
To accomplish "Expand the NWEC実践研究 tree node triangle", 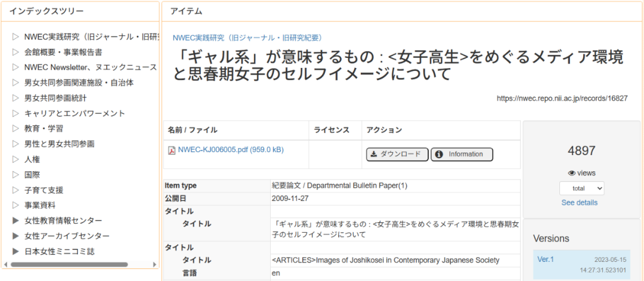I will [x=16, y=36].
